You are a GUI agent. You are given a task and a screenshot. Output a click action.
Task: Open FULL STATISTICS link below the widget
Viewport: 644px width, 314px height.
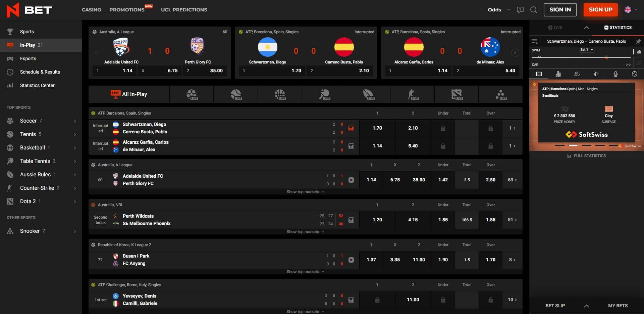coord(586,155)
